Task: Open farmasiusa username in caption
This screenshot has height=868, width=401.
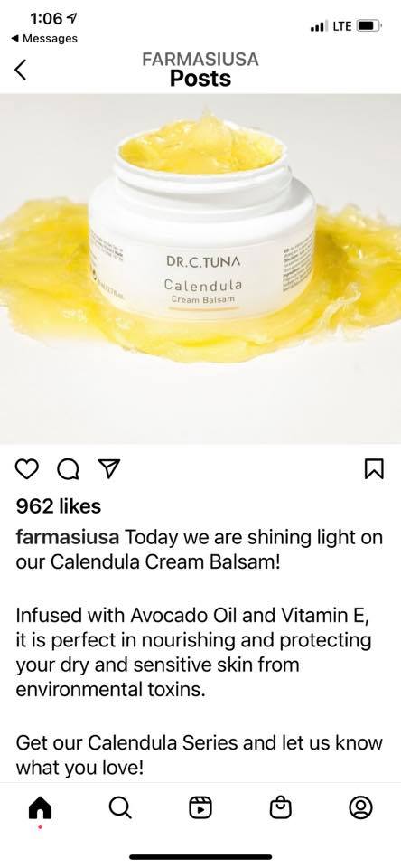Action: tap(68, 537)
